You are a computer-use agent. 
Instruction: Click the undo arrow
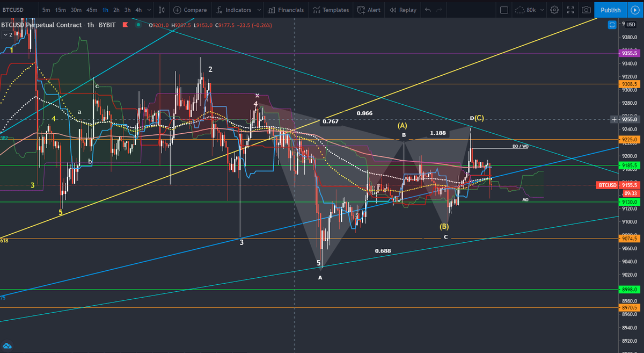427,10
